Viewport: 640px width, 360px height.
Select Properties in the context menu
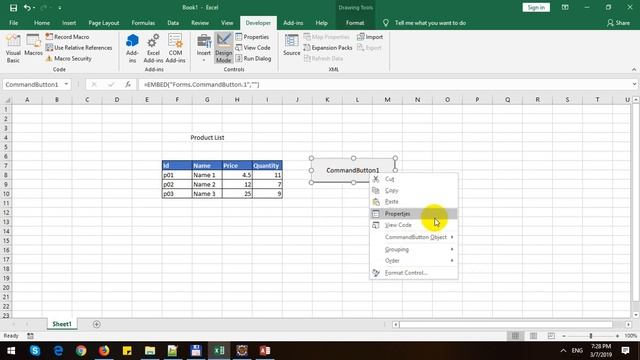click(413, 213)
